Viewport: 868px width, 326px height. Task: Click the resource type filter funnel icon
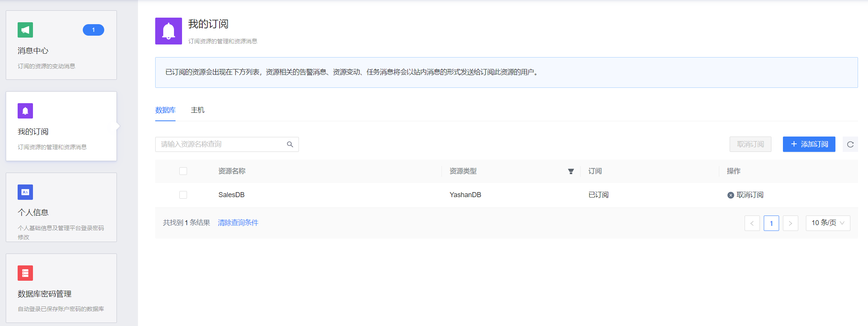tap(571, 171)
